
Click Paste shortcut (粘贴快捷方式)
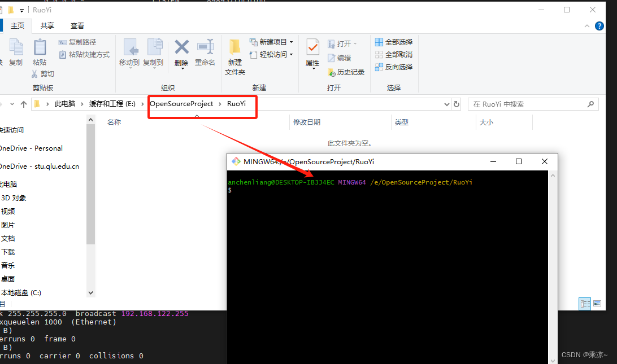84,55
